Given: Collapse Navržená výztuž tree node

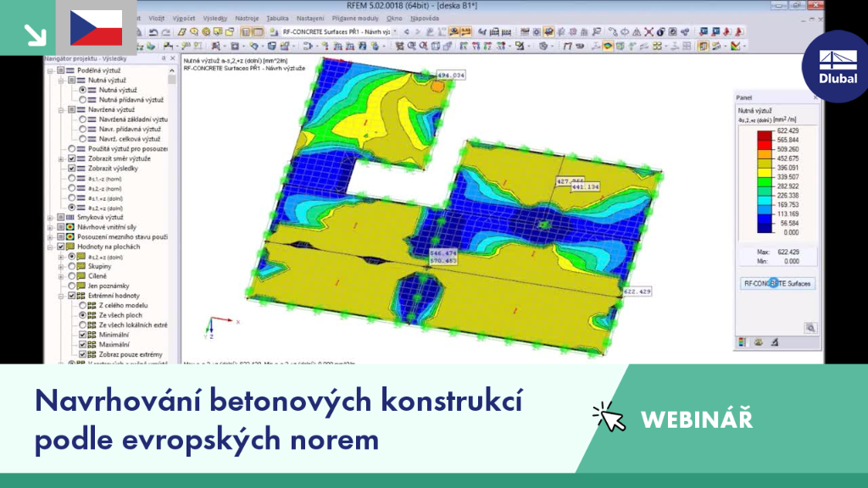Looking at the screenshot, I should pyautogui.click(x=61, y=109).
